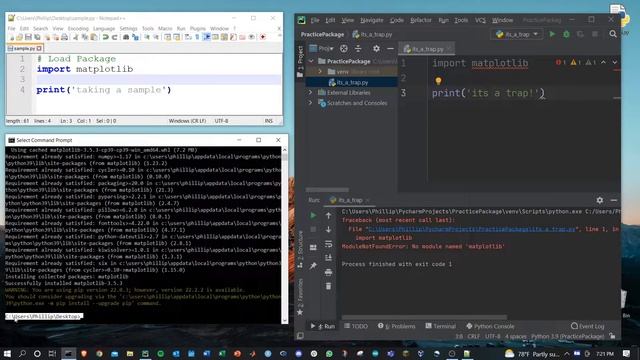
Task: Open Notepad++ Language menu
Action: 104,29
